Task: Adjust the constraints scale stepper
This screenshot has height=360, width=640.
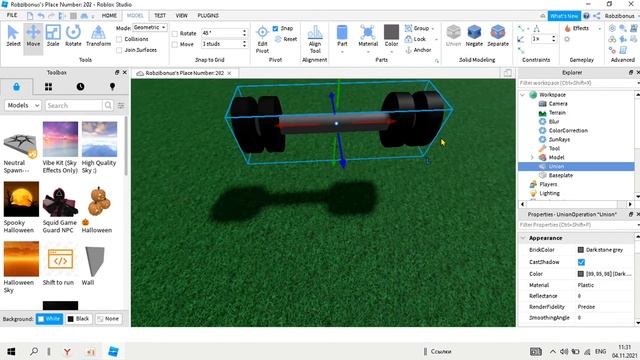Action: [x=553, y=39]
